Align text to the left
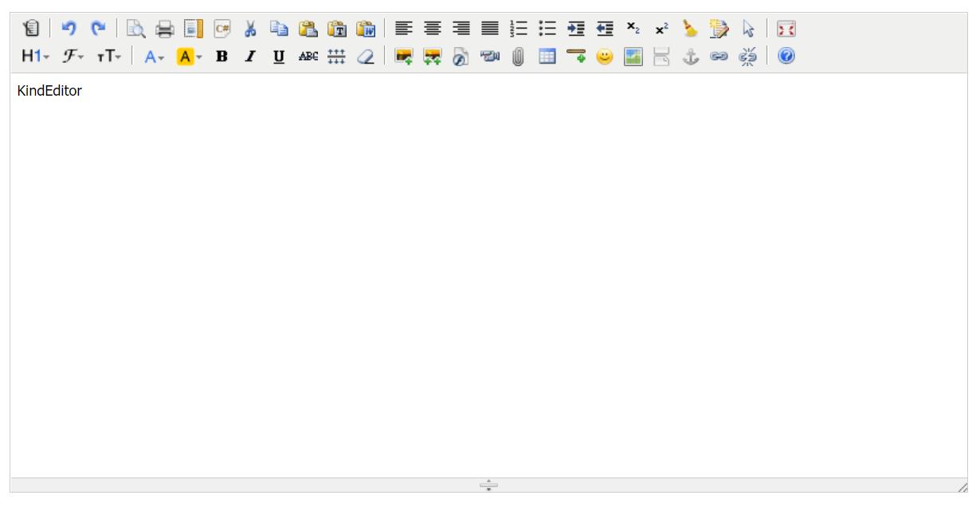980x507 pixels. [402, 29]
